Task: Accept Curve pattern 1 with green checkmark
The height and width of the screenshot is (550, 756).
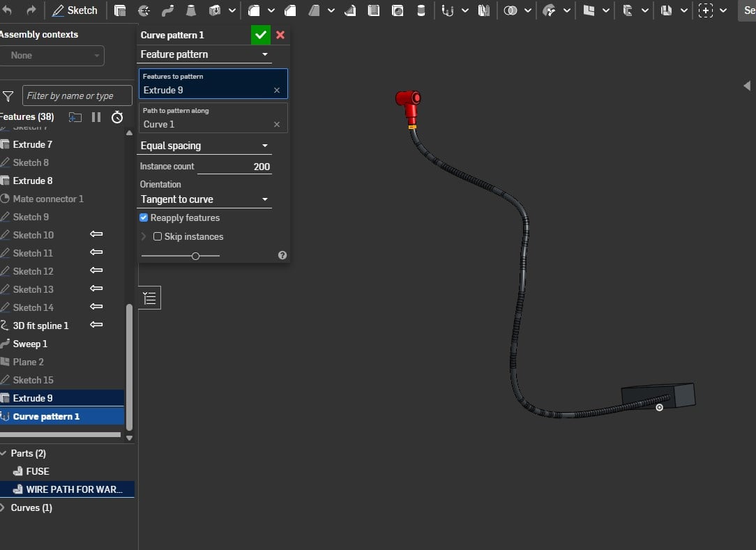Action: click(261, 35)
